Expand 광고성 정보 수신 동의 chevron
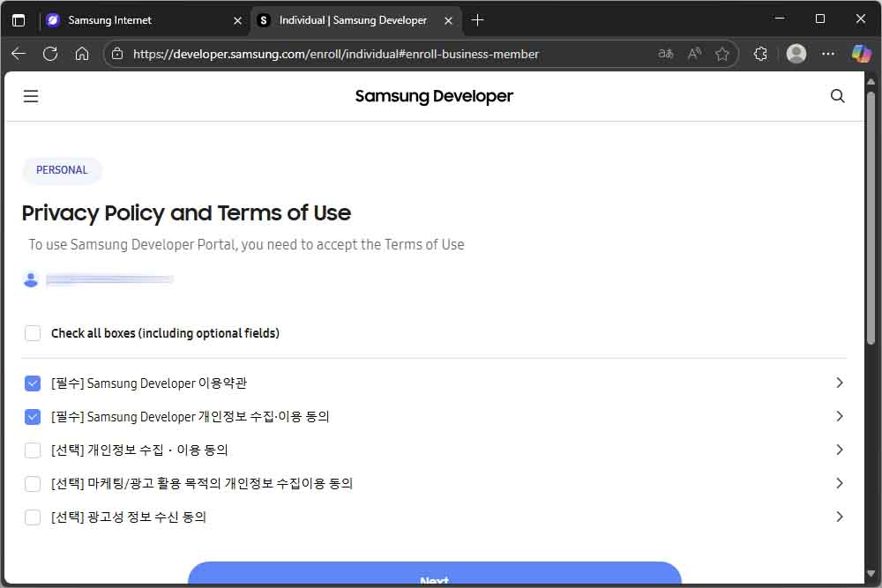The image size is (882, 588). tap(840, 517)
